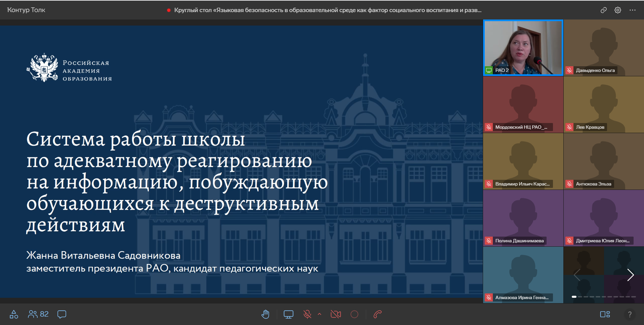
Task: Select the РАО 2 speaker video tile
Action: click(x=523, y=47)
